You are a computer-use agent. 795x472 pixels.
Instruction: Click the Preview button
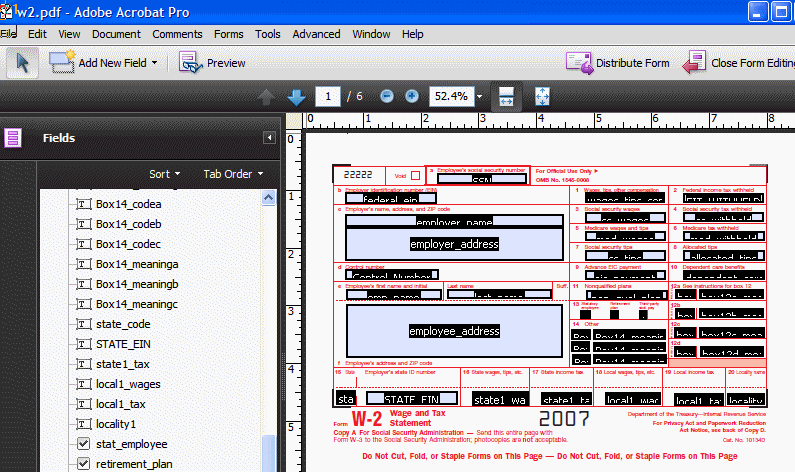[x=212, y=63]
